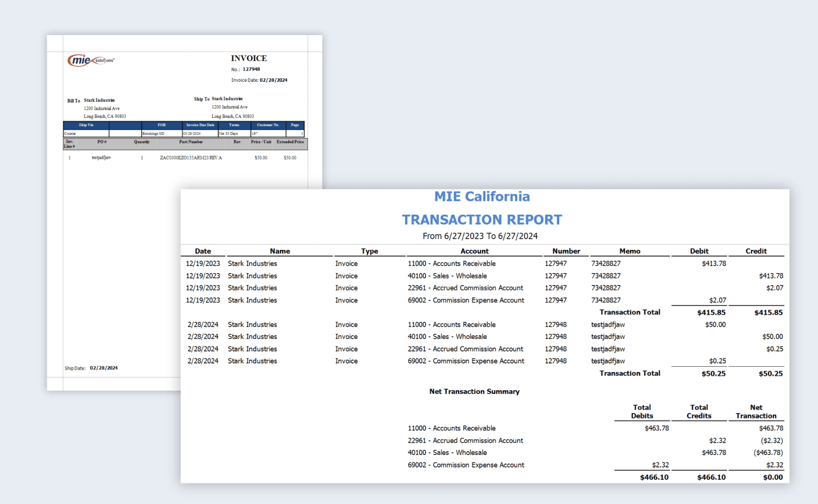
Task: Click the INVOICE heading
Action: pos(249,58)
